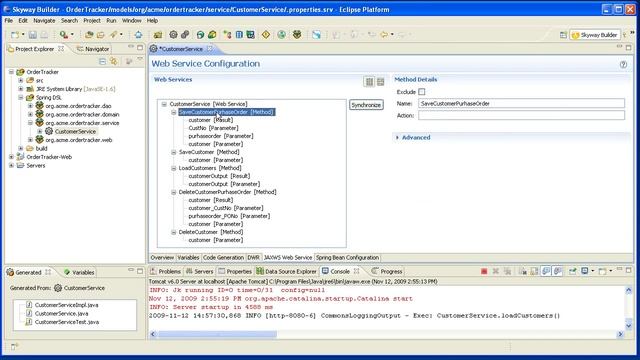This screenshot has width=640, height=360.
Task: Toggle Link with Editor in Project Explorer
Action: 114,61
